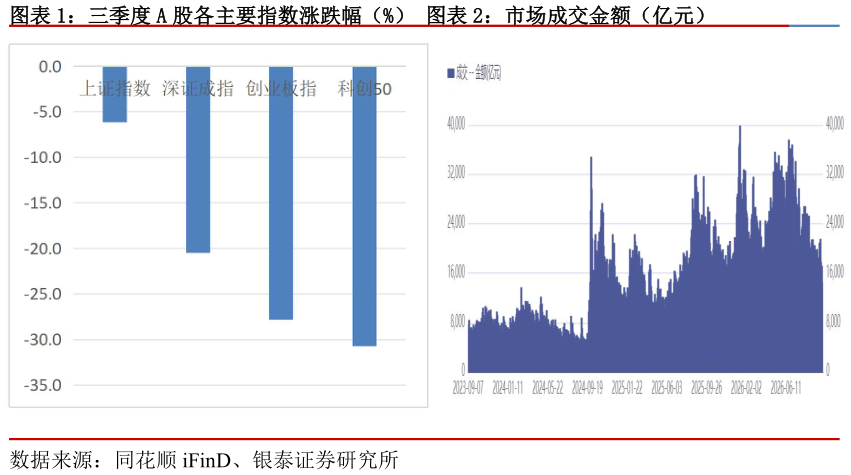
Task: Click the 图表 2 title 市场成交金额（亿元）
Action: 566,15
